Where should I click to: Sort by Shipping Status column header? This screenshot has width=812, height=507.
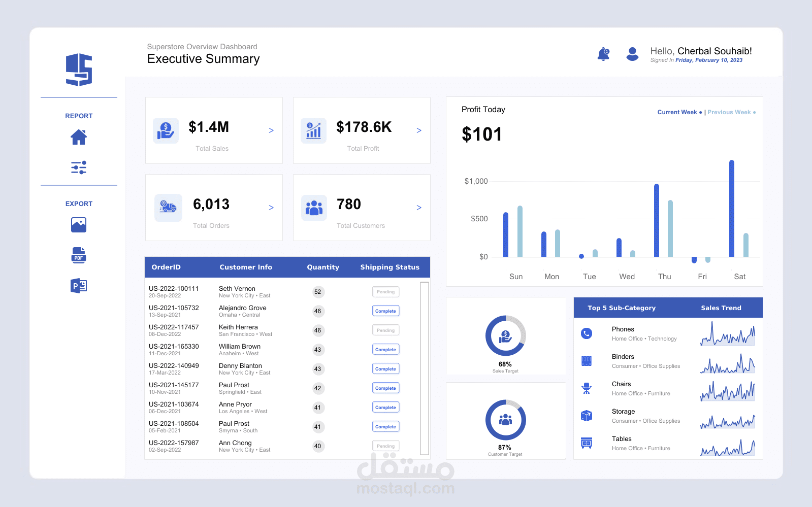(x=390, y=267)
